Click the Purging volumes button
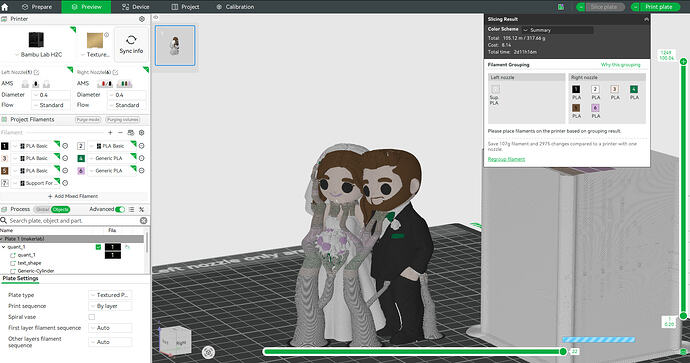 coord(123,120)
